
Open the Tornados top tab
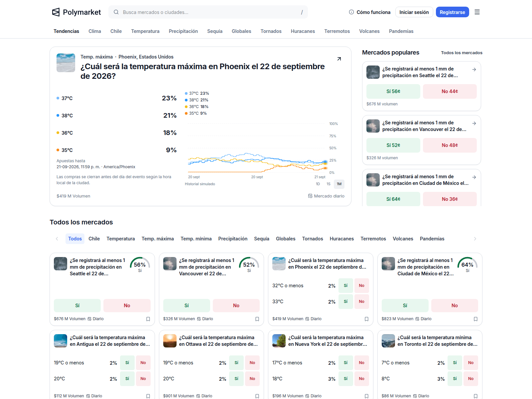point(271,31)
